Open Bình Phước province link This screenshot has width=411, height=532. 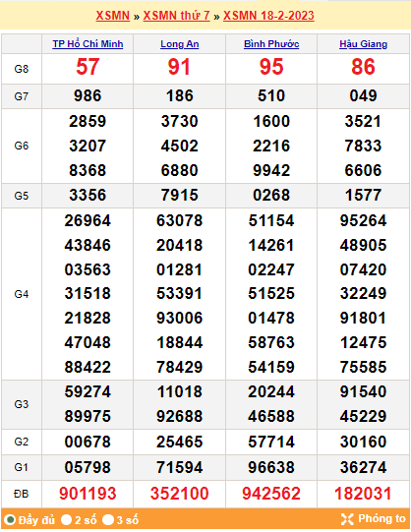coord(271,44)
